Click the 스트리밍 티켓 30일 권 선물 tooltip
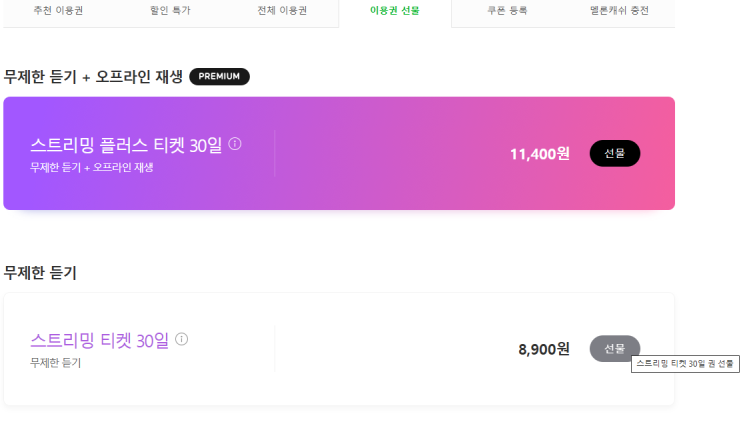Screen dimensions: 743x422 point(685,364)
